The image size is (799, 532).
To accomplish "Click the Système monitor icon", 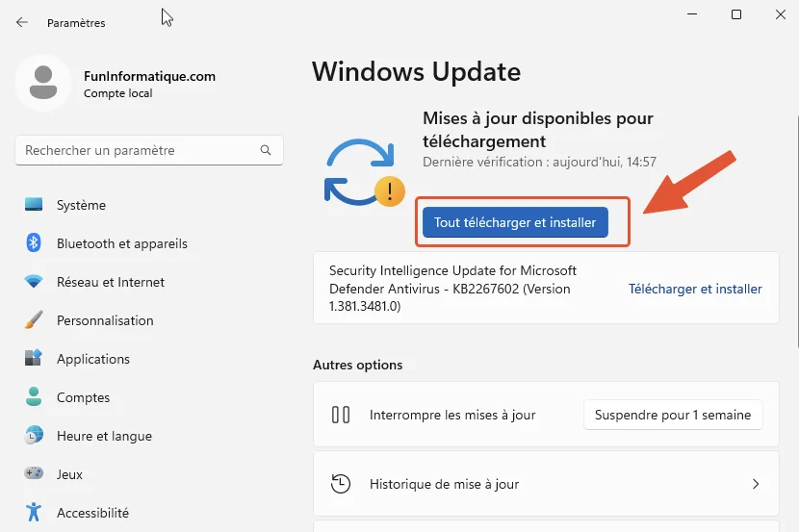I will pos(34,205).
